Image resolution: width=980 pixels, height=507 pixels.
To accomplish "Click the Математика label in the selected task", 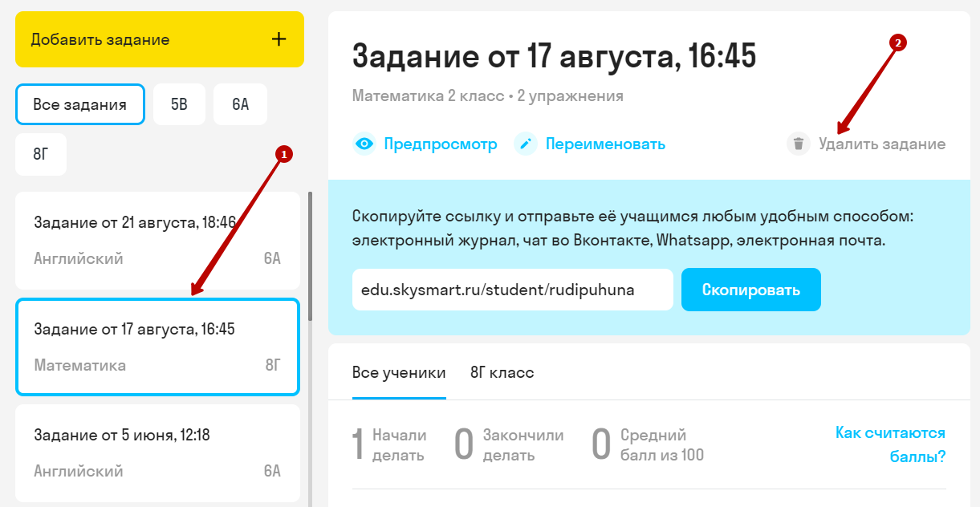I will (80, 365).
